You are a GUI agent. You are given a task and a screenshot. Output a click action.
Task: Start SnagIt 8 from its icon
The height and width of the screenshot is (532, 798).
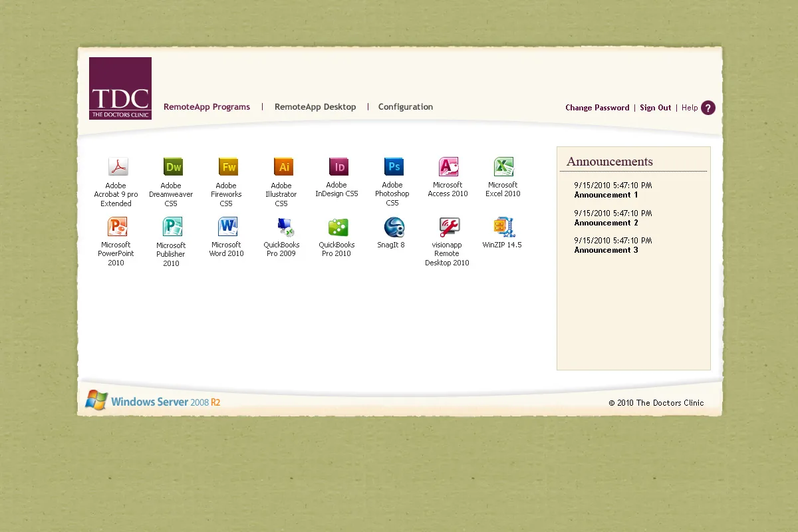coord(394,227)
